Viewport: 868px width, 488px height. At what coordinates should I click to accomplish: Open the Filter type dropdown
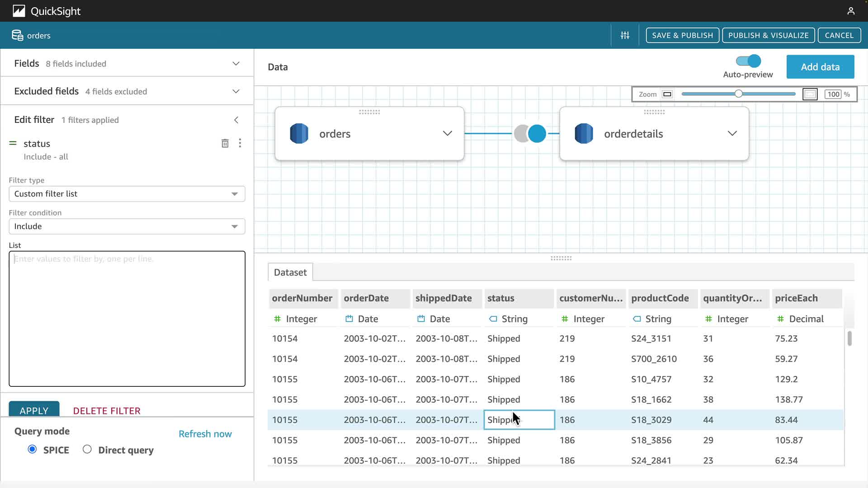(x=127, y=194)
